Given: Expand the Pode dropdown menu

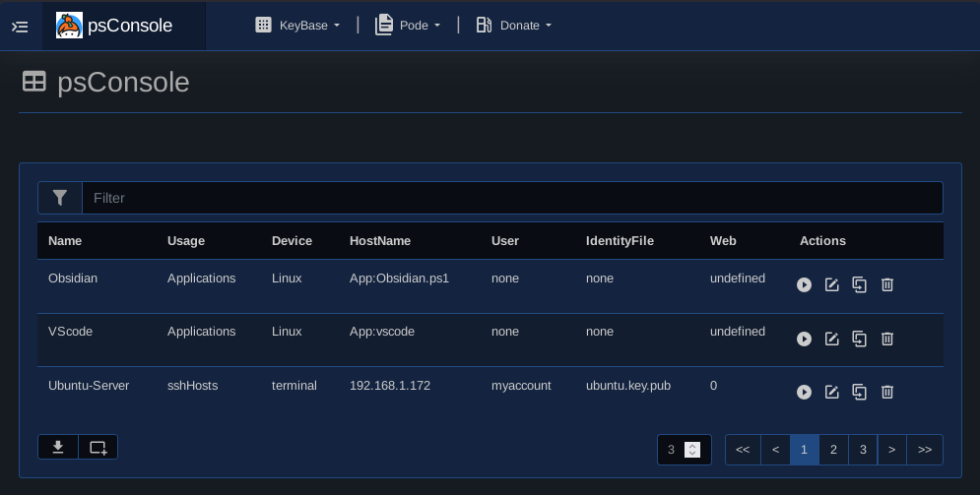Looking at the screenshot, I should [408, 26].
